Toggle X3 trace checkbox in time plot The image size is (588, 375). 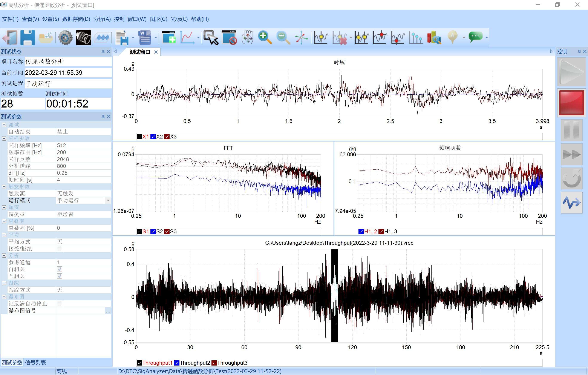(167, 137)
